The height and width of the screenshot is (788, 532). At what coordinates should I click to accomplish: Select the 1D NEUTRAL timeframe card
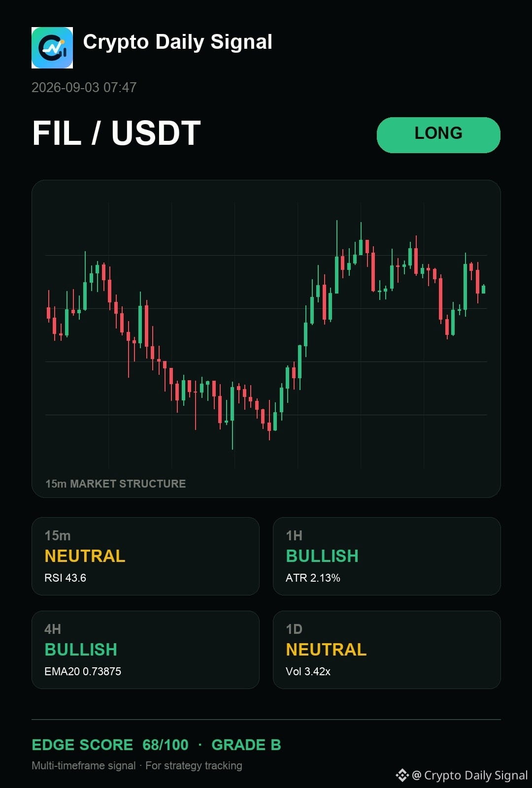point(387,650)
